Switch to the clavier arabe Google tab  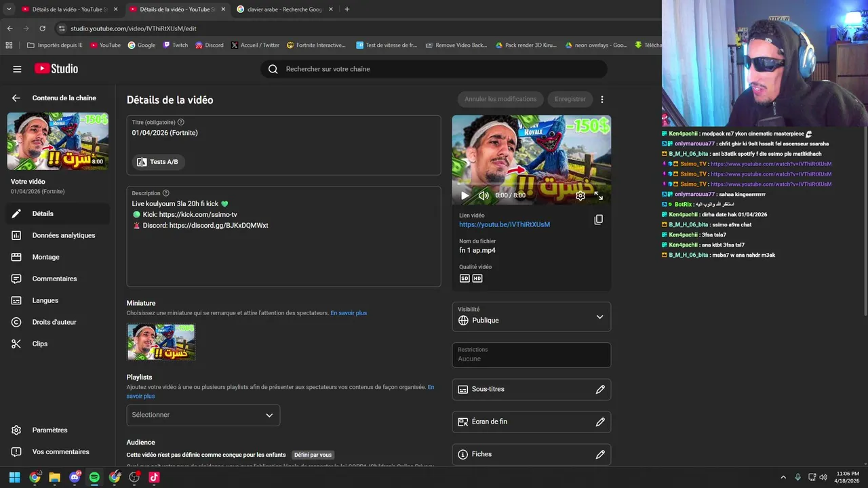coord(283,9)
